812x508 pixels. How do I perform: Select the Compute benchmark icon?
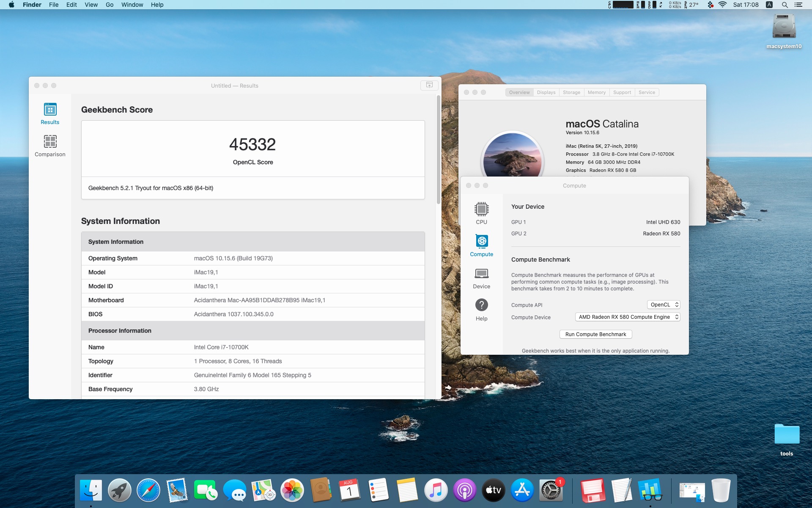(481, 245)
